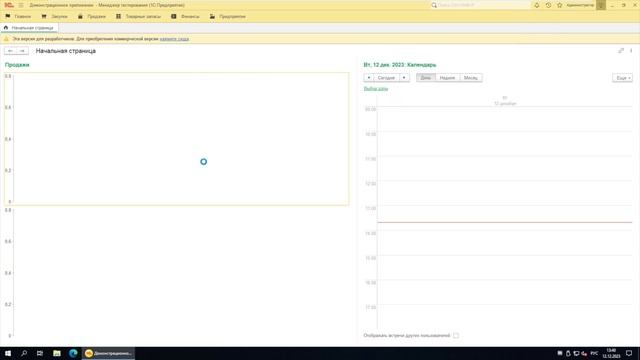Activate the 1C demo app taskbar button

pyautogui.click(x=108, y=353)
